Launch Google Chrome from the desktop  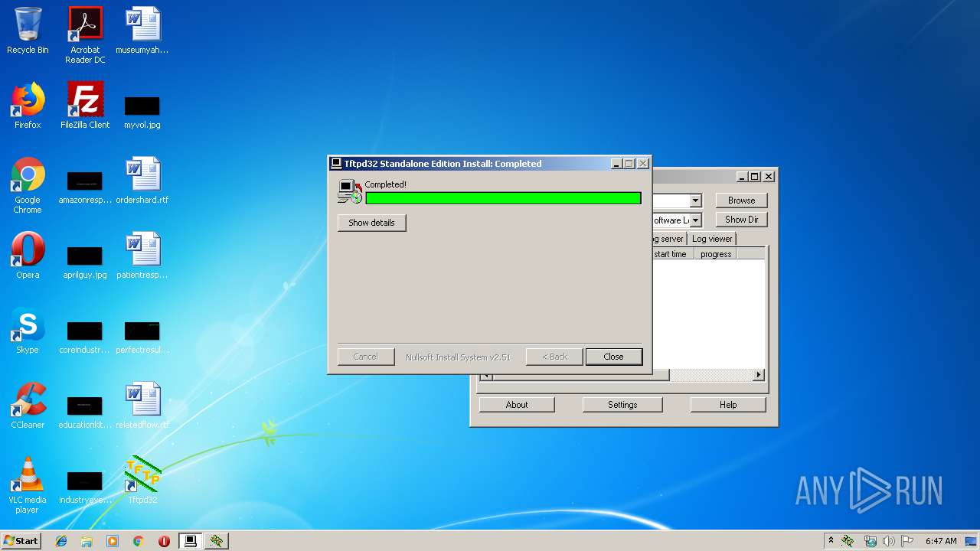28,185
